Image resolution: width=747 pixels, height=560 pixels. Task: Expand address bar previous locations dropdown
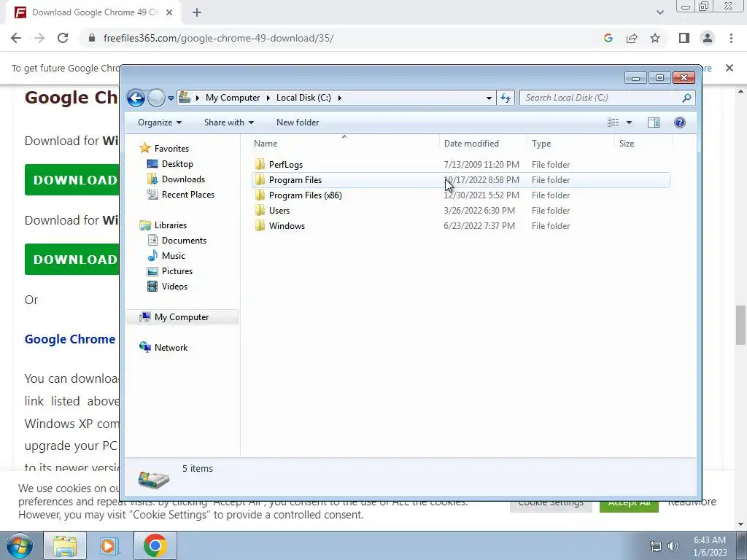click(x=489, y=98)
